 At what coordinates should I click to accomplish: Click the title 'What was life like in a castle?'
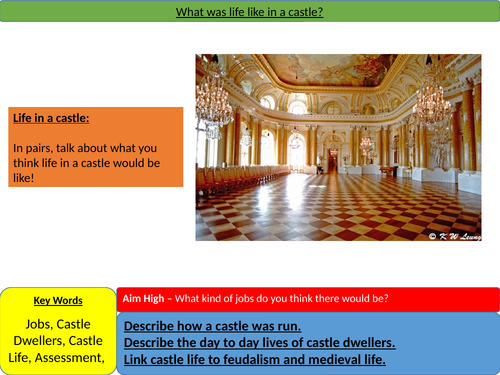[x=249, y=12]
